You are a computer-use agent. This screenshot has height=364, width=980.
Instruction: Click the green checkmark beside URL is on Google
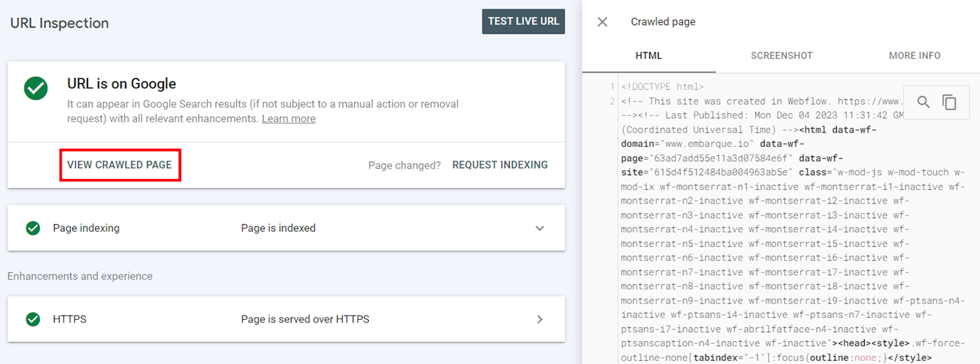(36, 88)
